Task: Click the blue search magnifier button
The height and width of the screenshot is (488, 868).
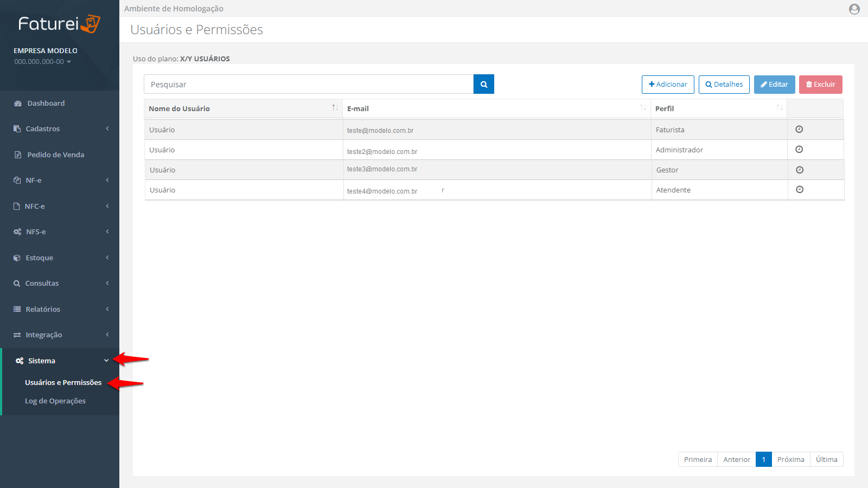Action: click(x=483, y=85)
